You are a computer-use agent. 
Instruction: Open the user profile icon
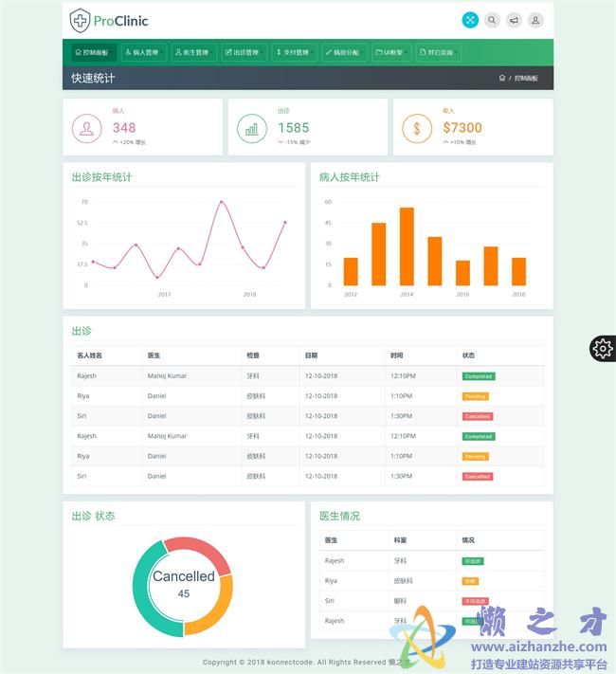coord(535,20)
